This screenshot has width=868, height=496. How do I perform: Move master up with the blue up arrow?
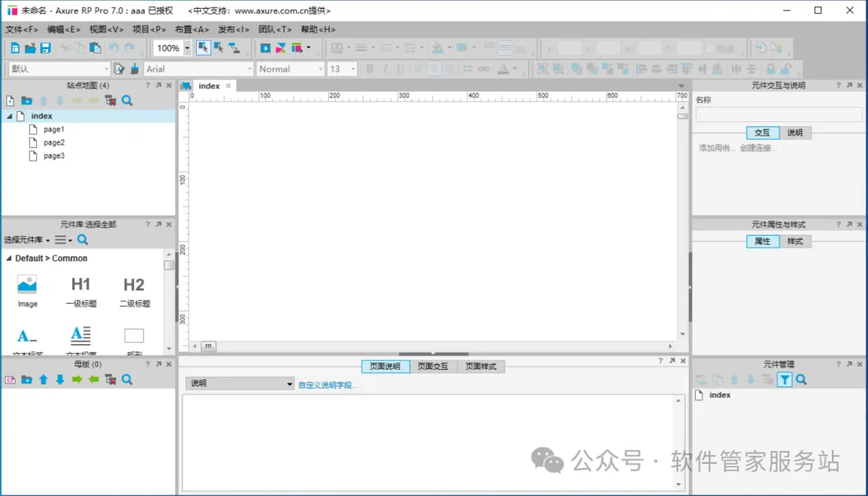click(43, 379)
